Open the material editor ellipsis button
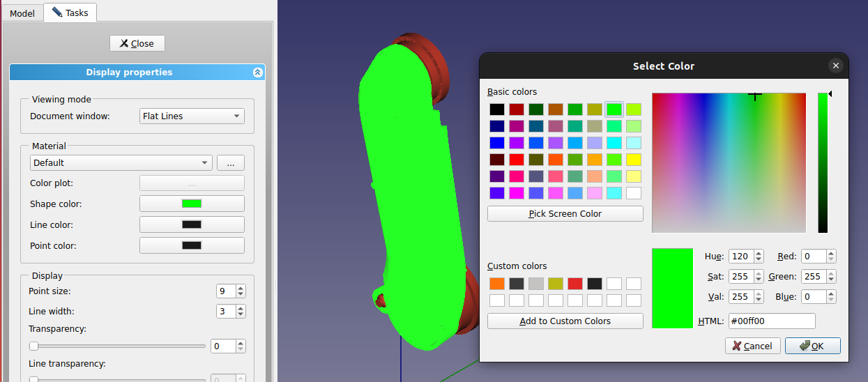 point(230,162)
